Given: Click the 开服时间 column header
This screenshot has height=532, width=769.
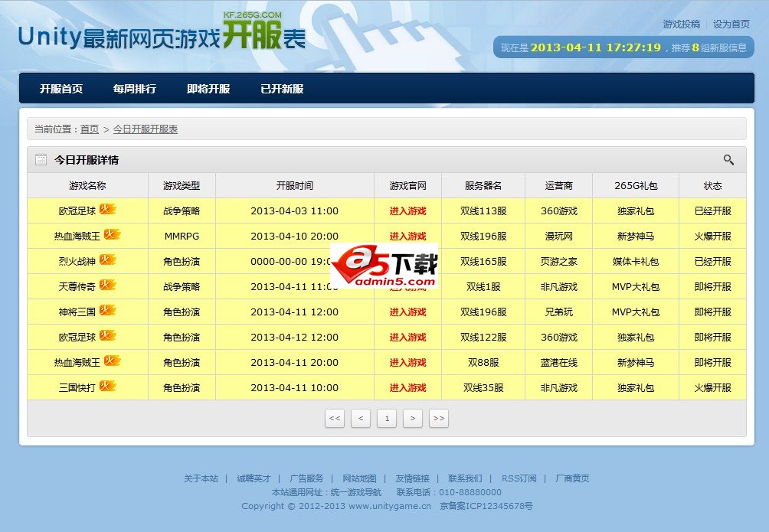Looking at the screenshot, I should click(294, 185).
